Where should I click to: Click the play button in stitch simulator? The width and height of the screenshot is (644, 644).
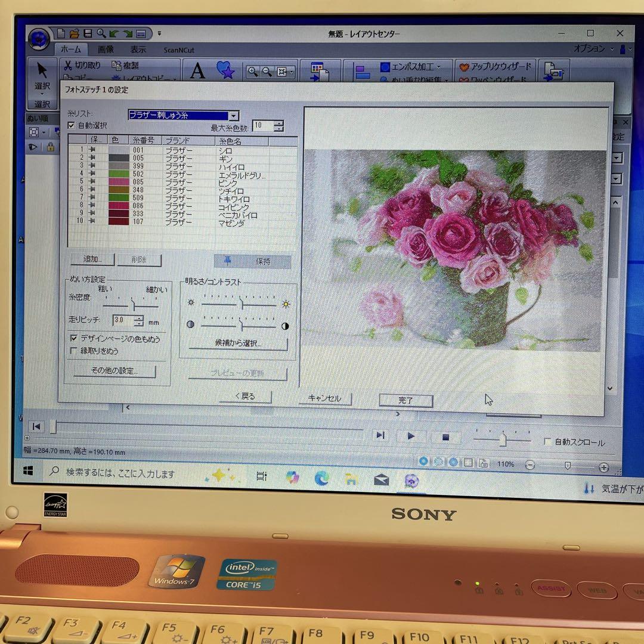pyautogui.click(x=411, y=436)
